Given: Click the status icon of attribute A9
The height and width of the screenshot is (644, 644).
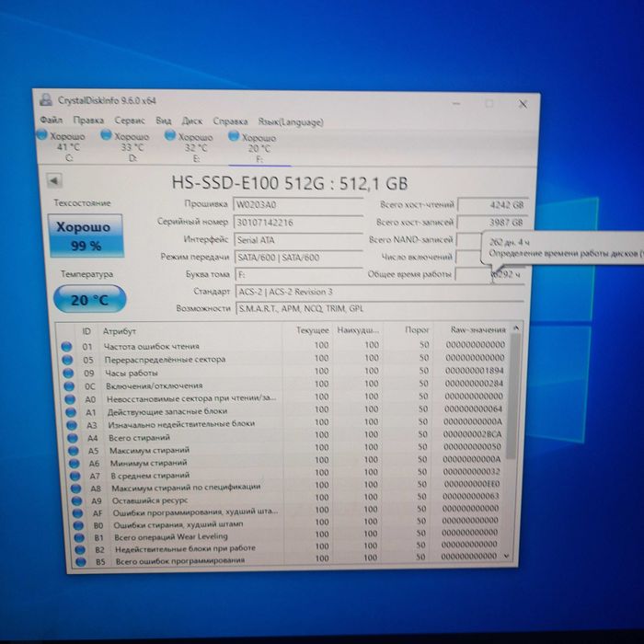Looking at the screenshot, I should pos(76,501).
